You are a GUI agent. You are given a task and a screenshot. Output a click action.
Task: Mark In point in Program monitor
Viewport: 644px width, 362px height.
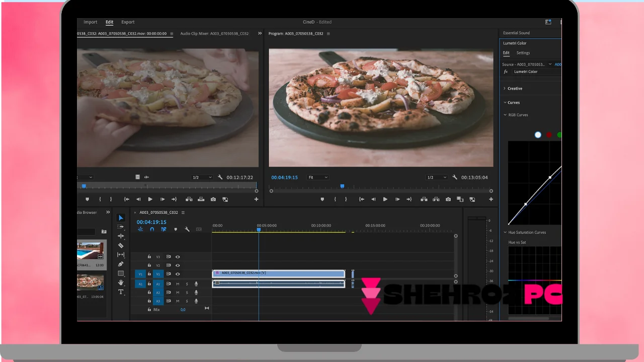pos(335,200)
